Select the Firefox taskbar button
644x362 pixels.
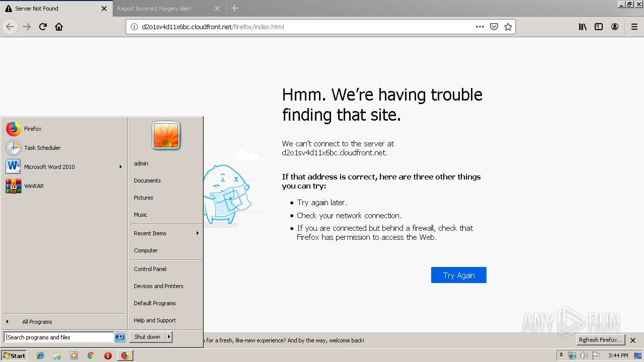click(x=125, y=355)
